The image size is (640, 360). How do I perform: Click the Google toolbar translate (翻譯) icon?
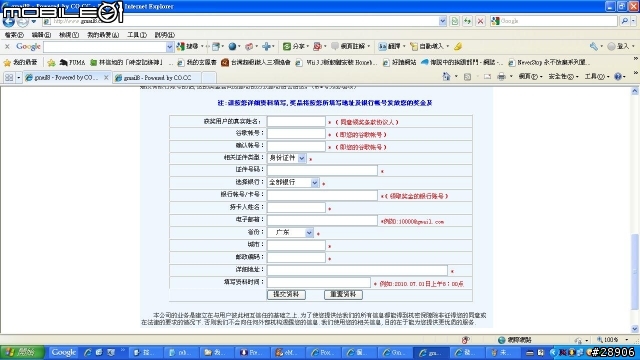click(382, 47)
